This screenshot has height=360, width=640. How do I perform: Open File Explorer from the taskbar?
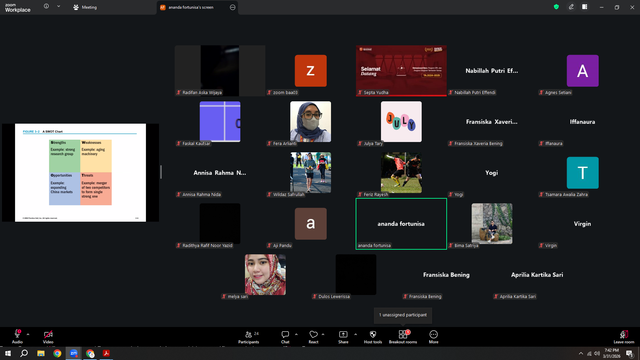[x=41, y=353]
